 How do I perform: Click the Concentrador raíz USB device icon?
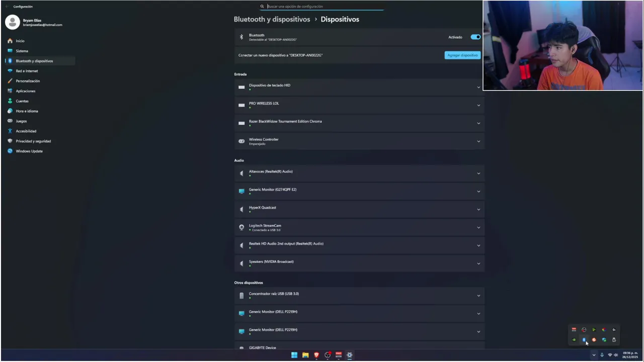[x=242, y=296]
